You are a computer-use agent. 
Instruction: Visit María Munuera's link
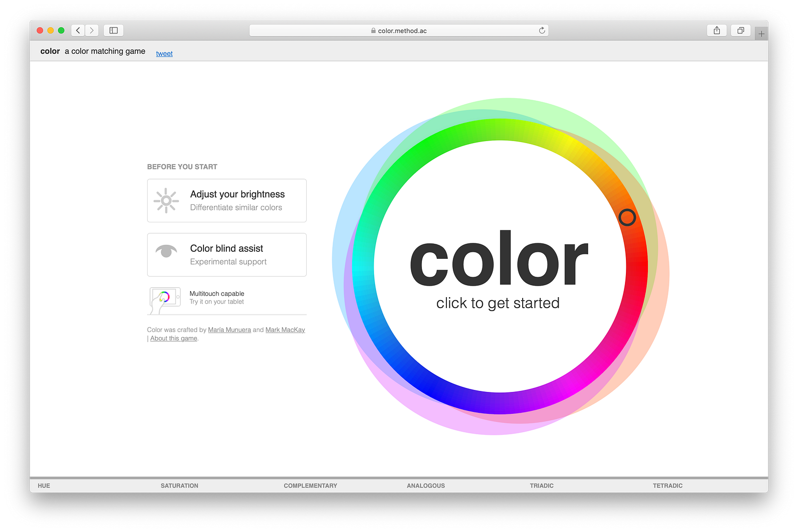(229, 330)
